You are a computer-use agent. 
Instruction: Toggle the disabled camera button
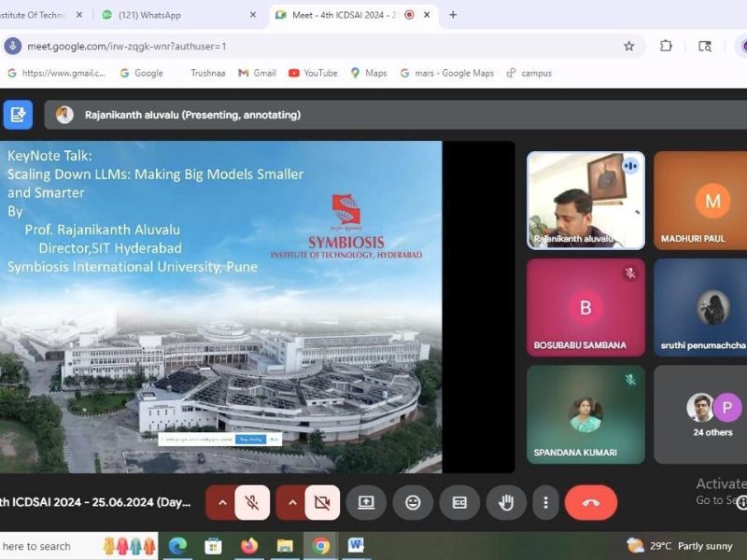(x=322, y=503)
